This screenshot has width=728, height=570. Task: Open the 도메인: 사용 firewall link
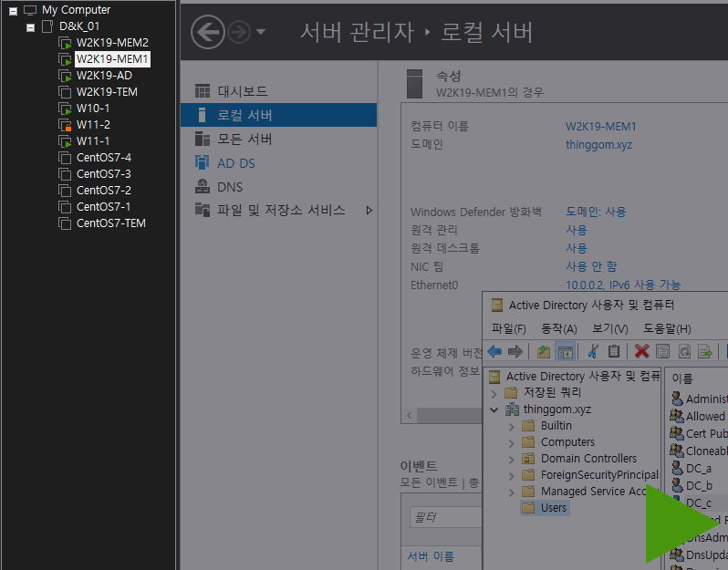coord(596,212)
